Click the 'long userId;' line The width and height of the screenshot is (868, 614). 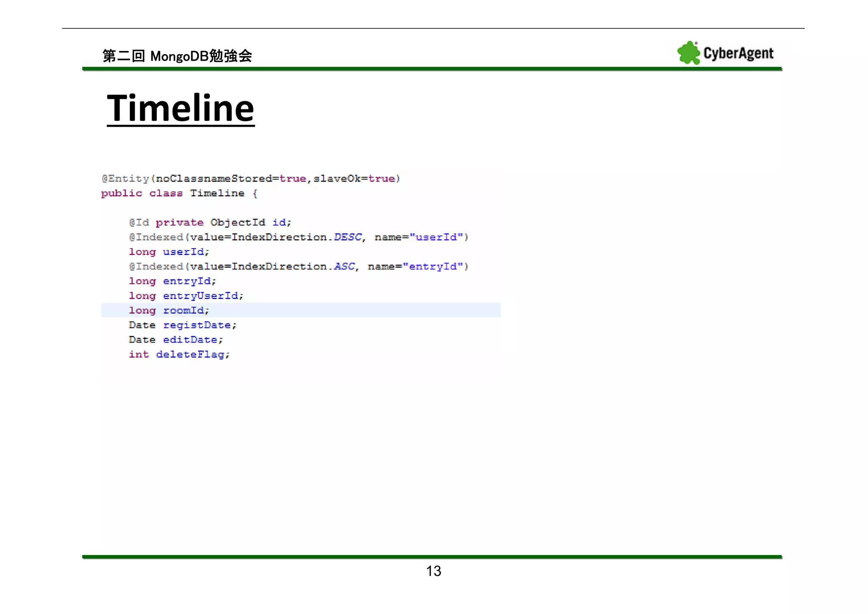coord(169,252)
